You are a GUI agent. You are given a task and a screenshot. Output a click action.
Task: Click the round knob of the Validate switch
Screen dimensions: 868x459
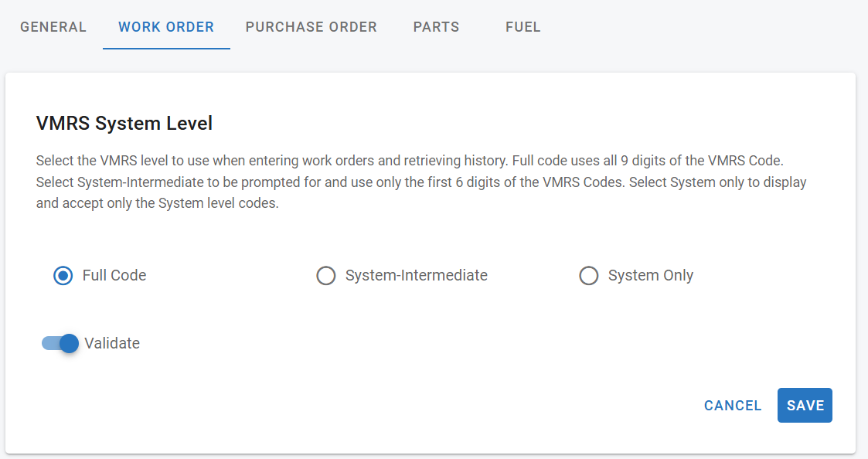tap(69, 344)
